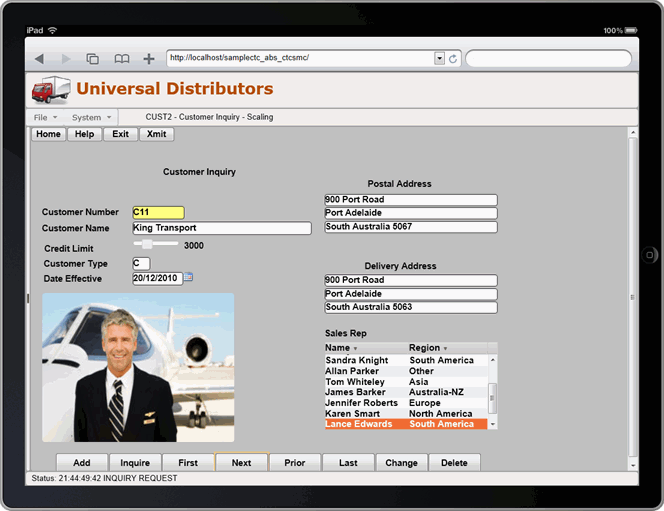
Task: Click the pilot customer photo
Action: tap(138, 367)
